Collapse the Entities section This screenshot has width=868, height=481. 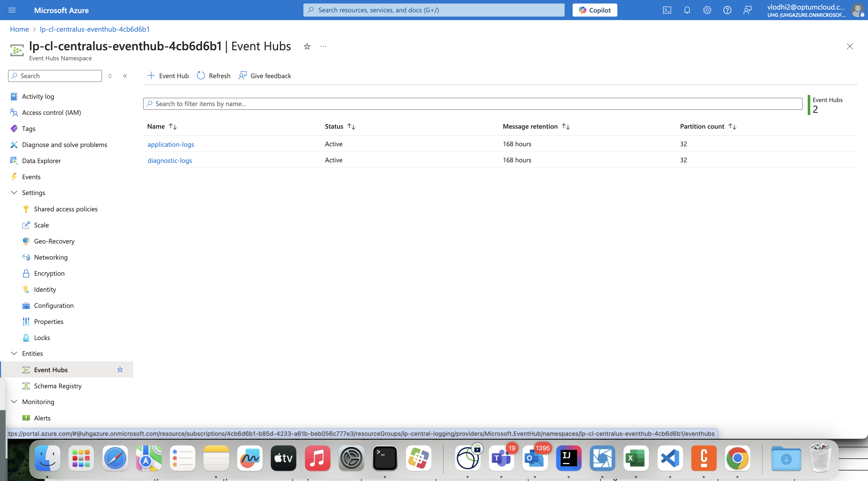pos(14,354)
